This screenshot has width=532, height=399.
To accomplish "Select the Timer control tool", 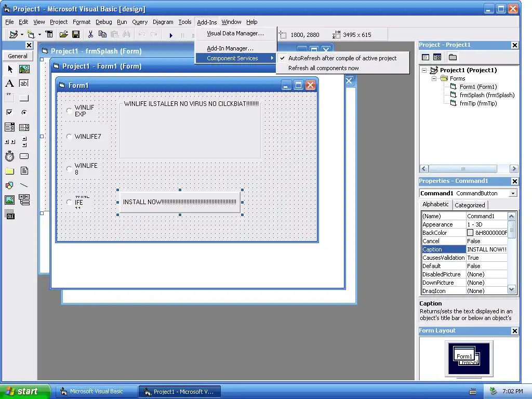I will (x=10, y=156).
